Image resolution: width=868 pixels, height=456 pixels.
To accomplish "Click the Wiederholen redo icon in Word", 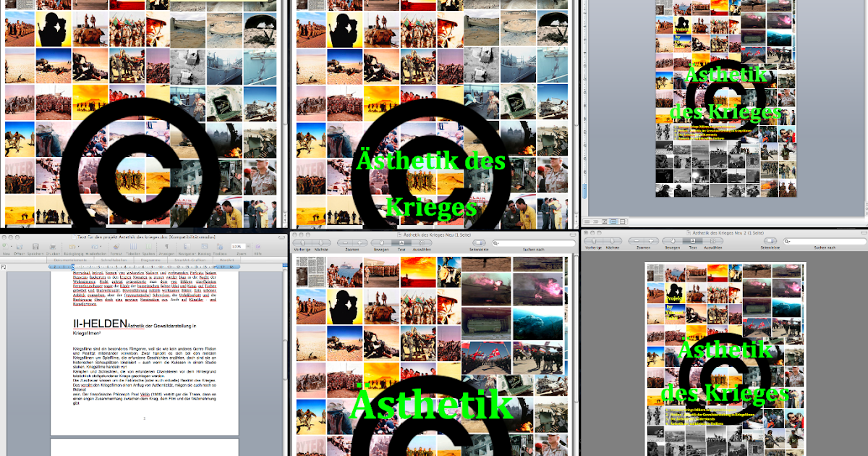I will click(94, 247).
